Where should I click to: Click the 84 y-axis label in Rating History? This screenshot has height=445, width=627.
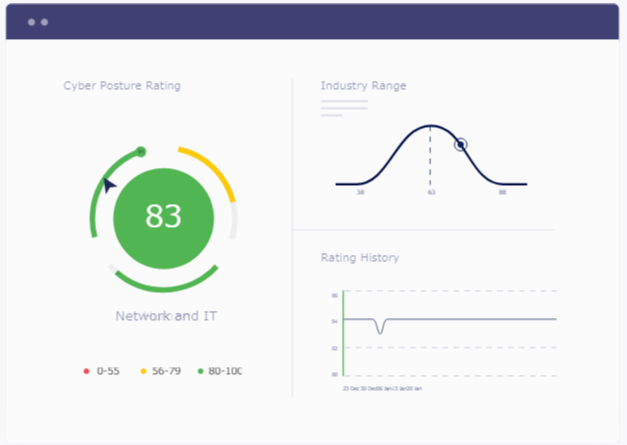coord(335,321)
